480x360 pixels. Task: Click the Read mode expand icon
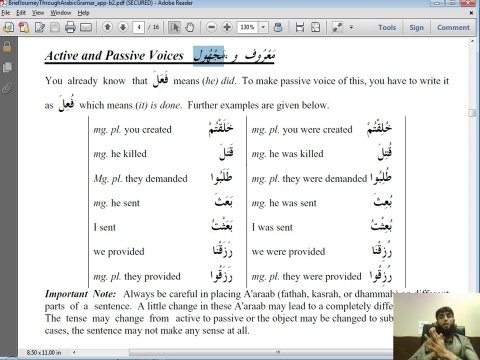(x=337, y=27)
